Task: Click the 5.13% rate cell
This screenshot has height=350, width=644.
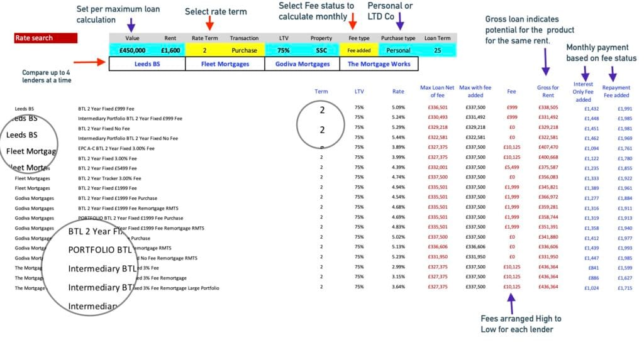Action: click(x=398, y=247)
